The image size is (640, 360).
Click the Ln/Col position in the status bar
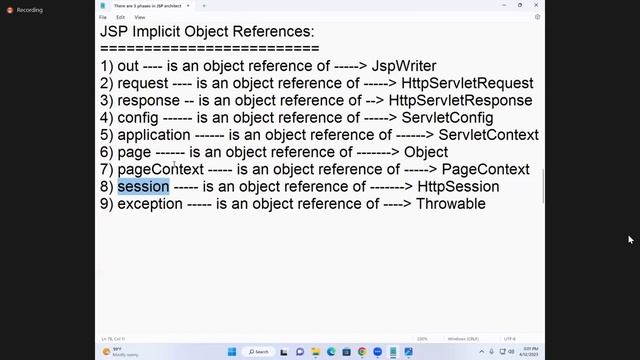[113, 339]
